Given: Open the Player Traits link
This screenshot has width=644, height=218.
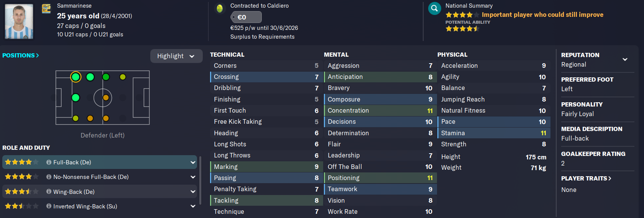Looking at the screenshot, I should point(586,179).
